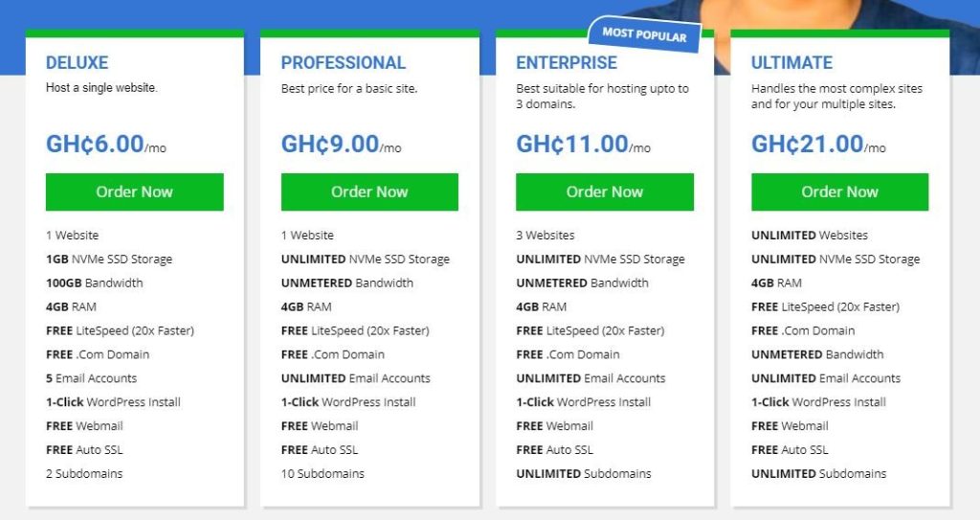Click Order Now under Enterprise
The image size is (980, 520).
605,192
